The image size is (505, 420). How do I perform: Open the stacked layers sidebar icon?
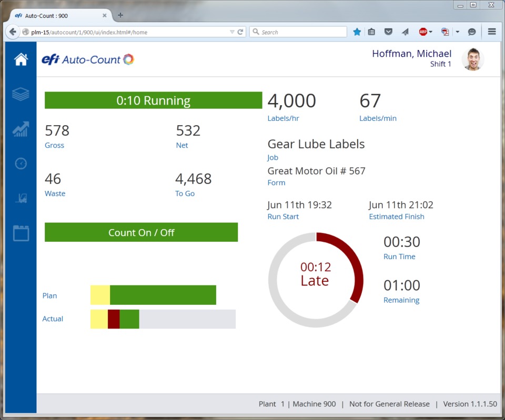[x=21, y=94]
